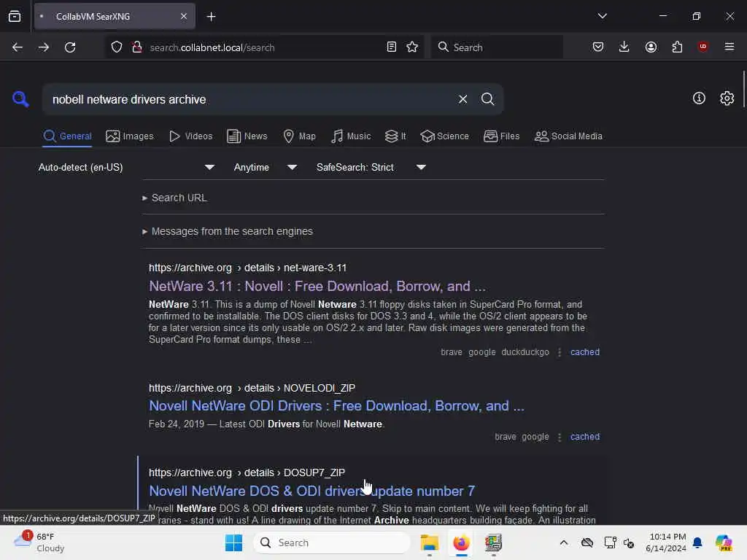This screenshot has width=747, height=560.
Task: Open notifications bell in taskbar
Action: pos(698,542)
